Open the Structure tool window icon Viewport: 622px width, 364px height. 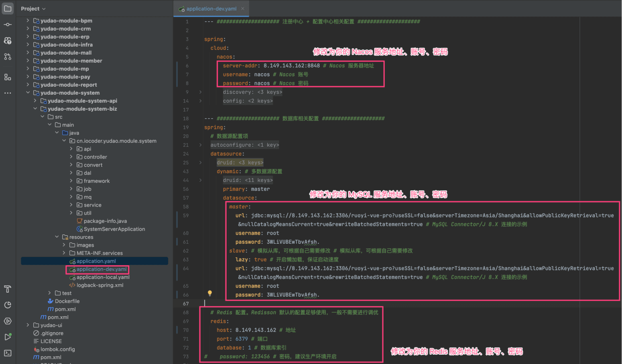pyautogui.click(x=8, y=77)
